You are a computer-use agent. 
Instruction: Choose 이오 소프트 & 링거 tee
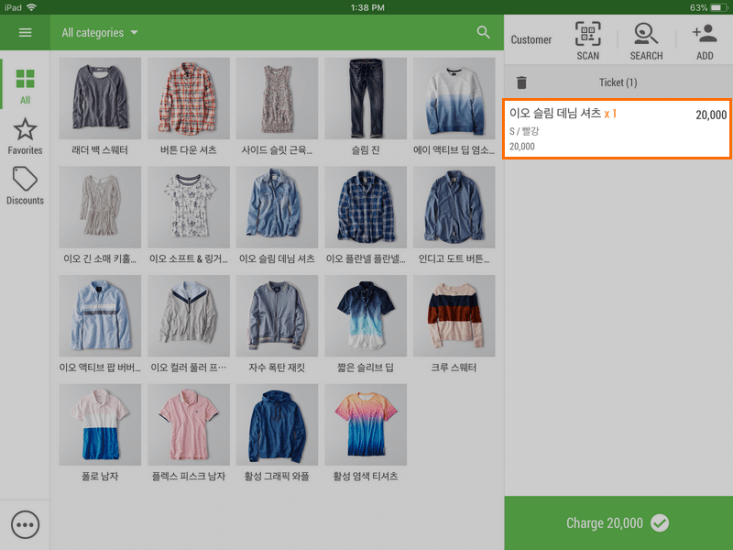[x=188, y=215]
